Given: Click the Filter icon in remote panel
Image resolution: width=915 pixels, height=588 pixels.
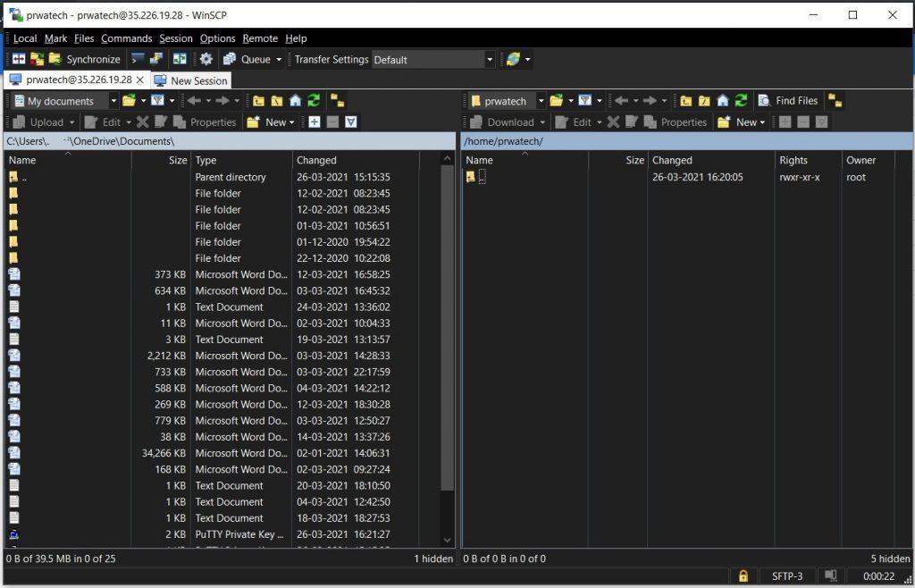Looking at the screenshot, I should pyautogui.click(x=585, y=100).
